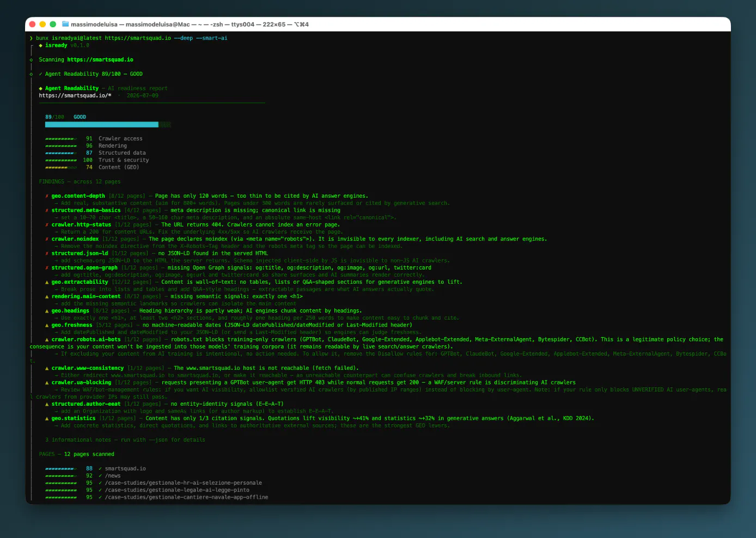The width and height of the screenshot is (756, 538).
Task: Click the checkmark beside the smartsquad.io page row
Action: point(100,469)
